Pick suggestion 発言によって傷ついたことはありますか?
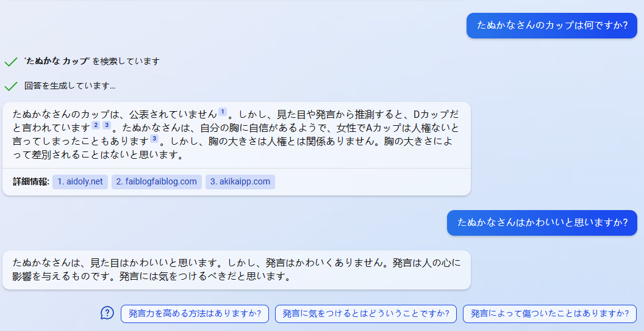This screenshot has width=644, height=331. coord(549,314)
